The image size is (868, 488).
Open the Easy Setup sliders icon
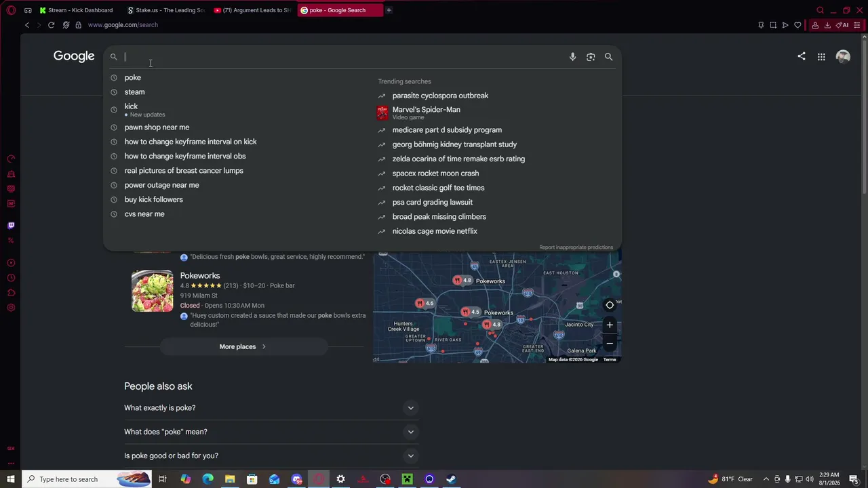click(857, 25)
